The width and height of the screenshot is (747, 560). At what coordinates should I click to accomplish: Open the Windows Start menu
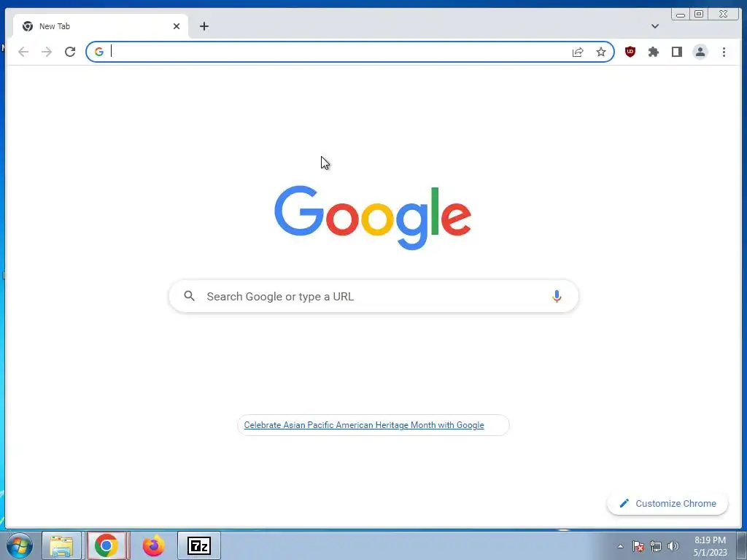coord(19,545)
